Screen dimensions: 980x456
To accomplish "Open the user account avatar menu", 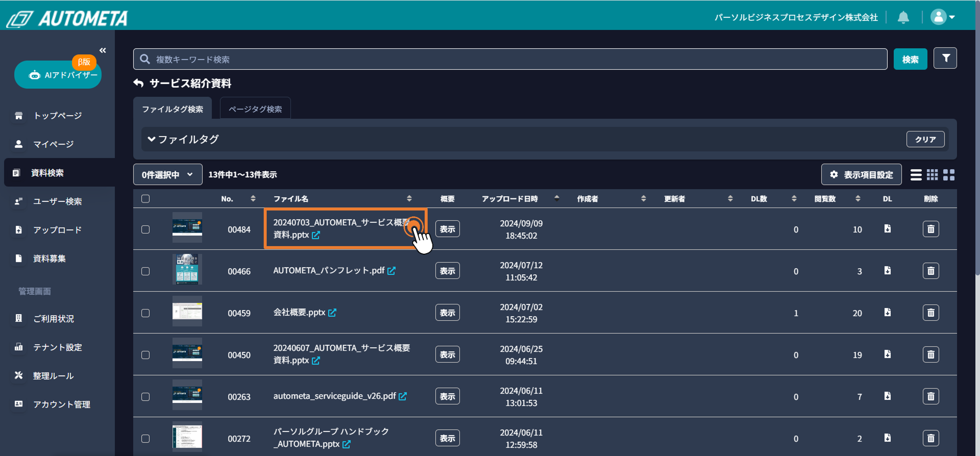I will pos(943,17).
